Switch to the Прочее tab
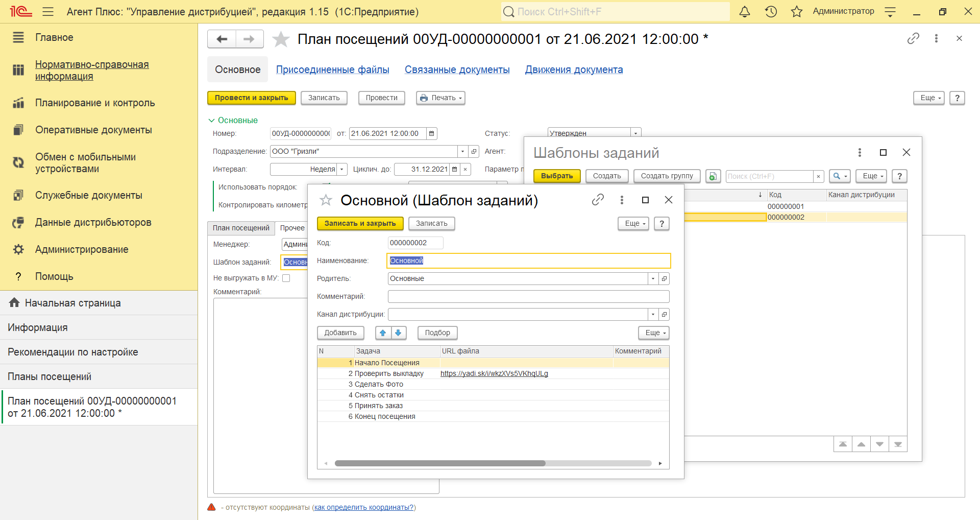The height and width of the screenshot is (520, 980). pyautogui.click(x=292, y=228)
